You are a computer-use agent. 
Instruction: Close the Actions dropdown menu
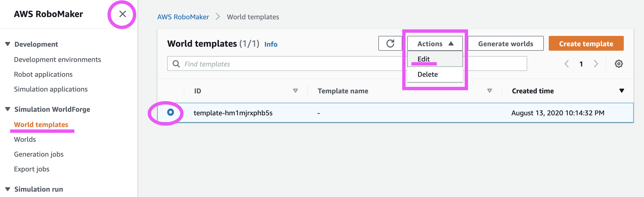pyautogui.click(x=435, y=44)
